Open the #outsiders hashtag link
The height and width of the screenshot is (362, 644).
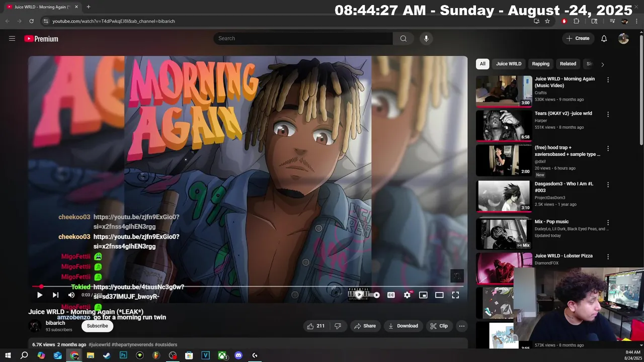[166, 344]
